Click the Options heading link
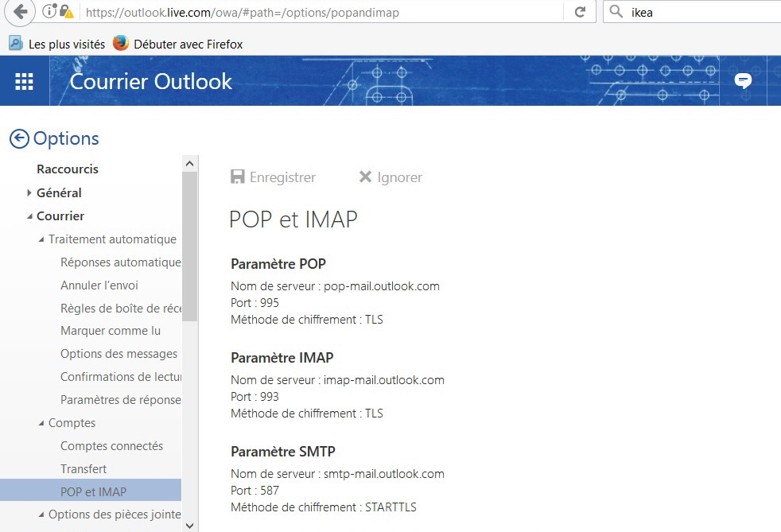This screenshot has height=532, width=781. tap(66, 138)
